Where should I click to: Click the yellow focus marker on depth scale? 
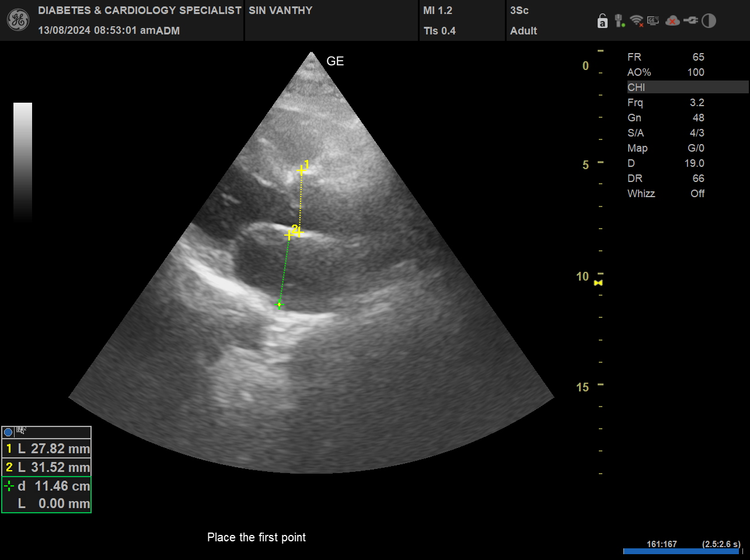click(598, 283)
